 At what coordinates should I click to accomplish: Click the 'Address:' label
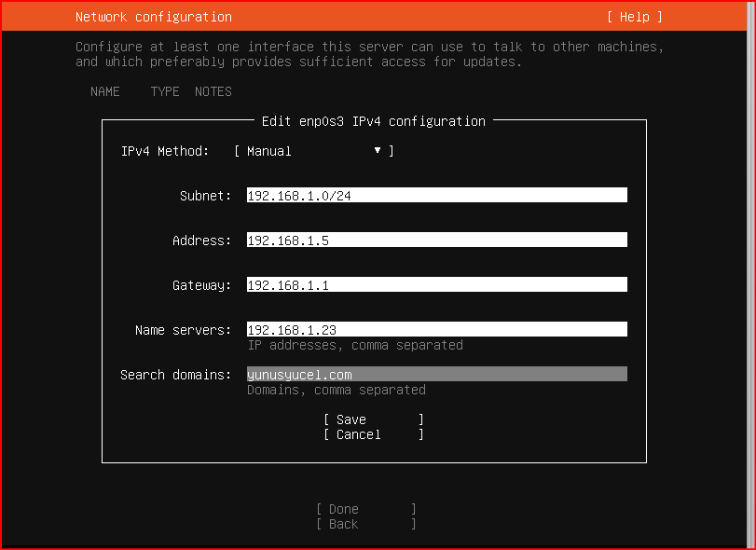202,241
